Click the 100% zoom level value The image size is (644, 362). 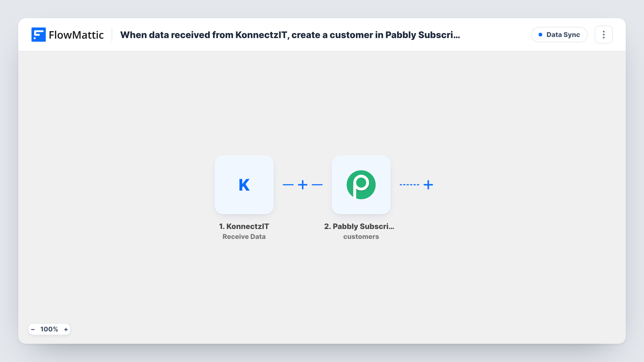pyautogui.click(x=49, y=329)
